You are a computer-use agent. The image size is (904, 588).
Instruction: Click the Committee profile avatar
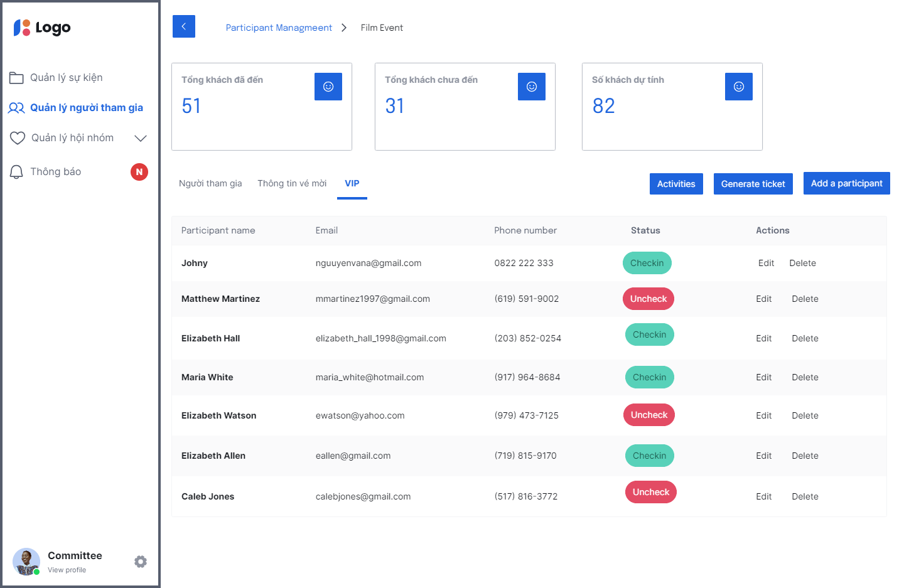[x=26, y=562]
